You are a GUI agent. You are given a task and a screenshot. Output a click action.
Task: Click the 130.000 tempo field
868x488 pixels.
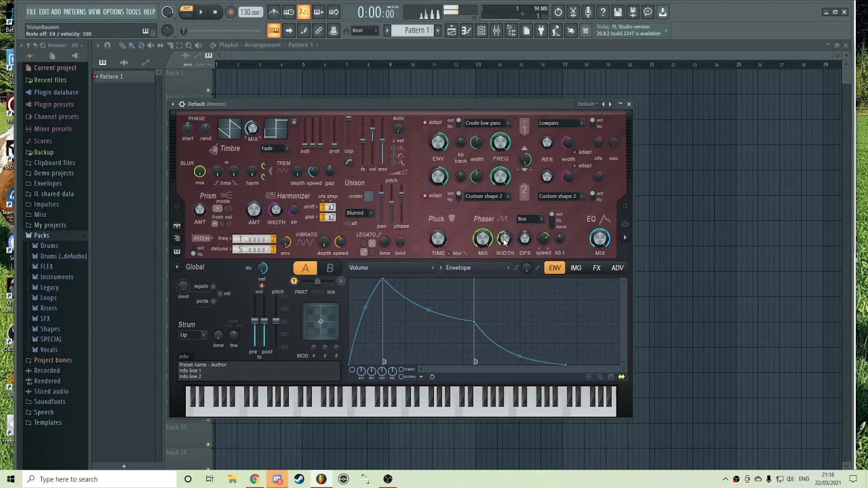click(250, 12)
